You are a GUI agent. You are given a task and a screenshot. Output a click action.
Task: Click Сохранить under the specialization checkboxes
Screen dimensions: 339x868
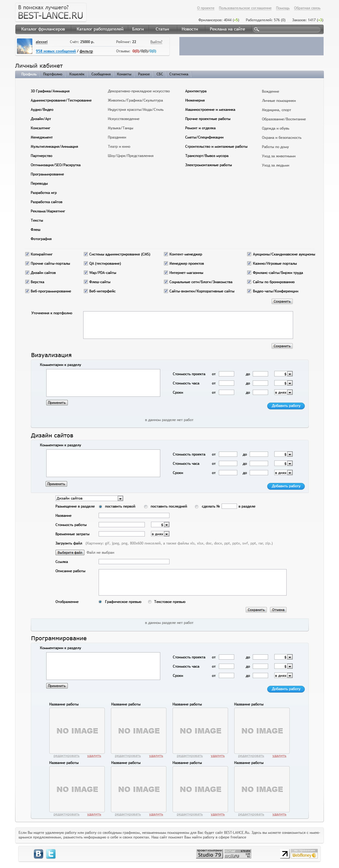282,302
